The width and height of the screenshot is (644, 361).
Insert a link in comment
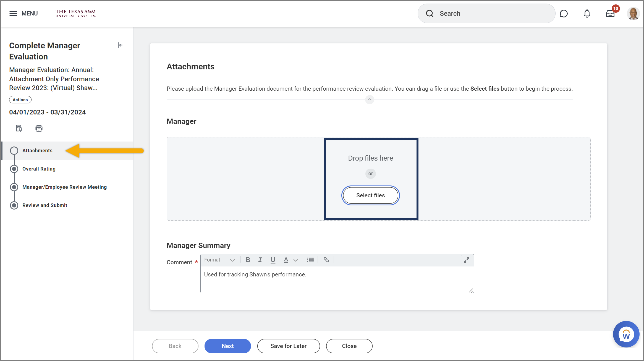pyautogui.click(x=326, y=260)
